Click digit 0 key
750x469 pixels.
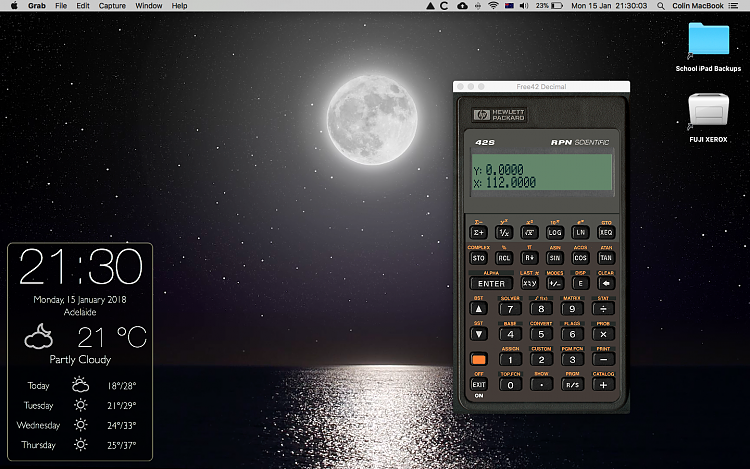point(510,385)
